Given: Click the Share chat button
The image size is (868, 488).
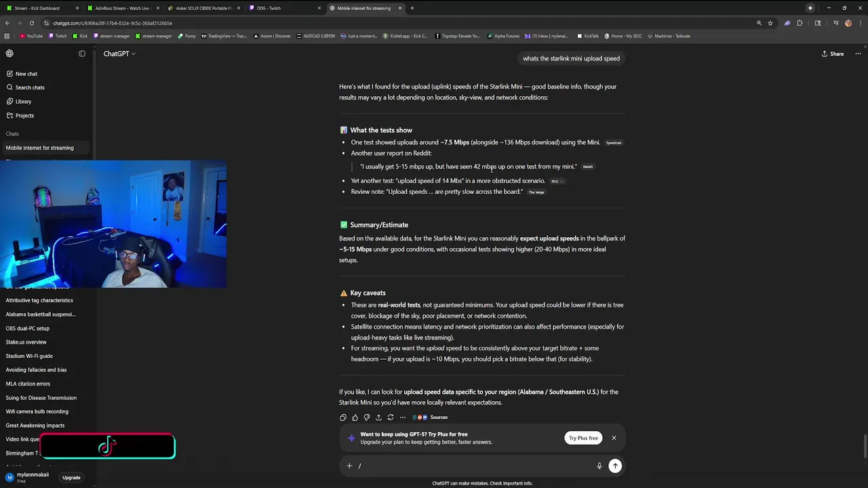Looking at the screenshot, I should [833, 54].
